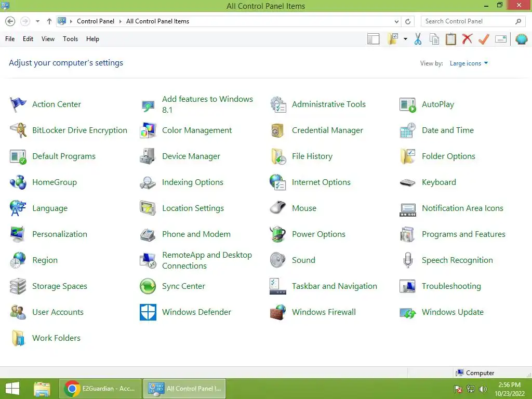
Task: Click the Mouse icon
Action: pyautogui.click(x=278, y=208)
